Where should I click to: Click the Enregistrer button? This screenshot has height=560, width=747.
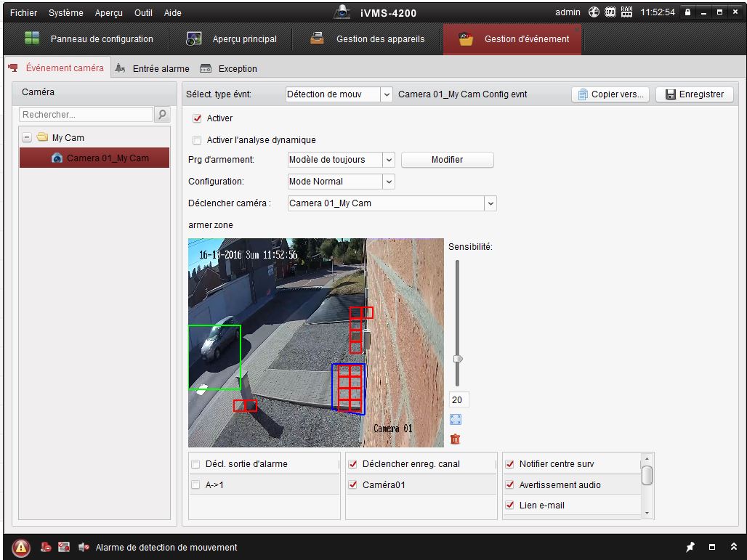pyautogui.click(x=695, y=94)
